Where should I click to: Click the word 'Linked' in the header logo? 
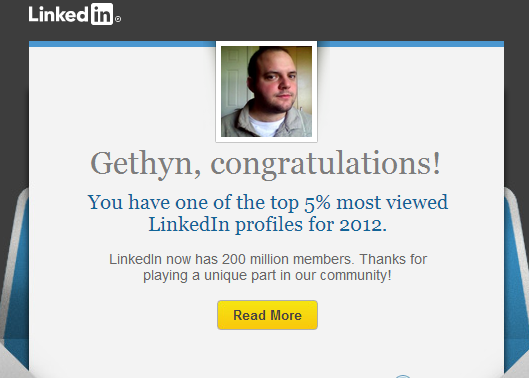pyautogui.click(x=59, y=15)
